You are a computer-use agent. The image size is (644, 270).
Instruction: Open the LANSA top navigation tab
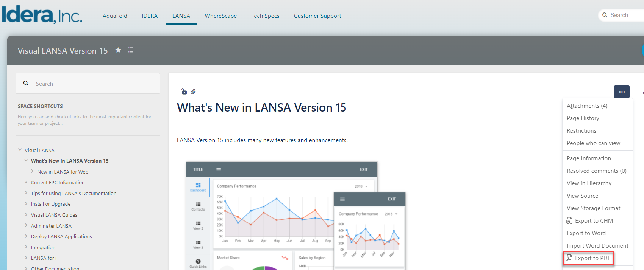click(181, 16)
